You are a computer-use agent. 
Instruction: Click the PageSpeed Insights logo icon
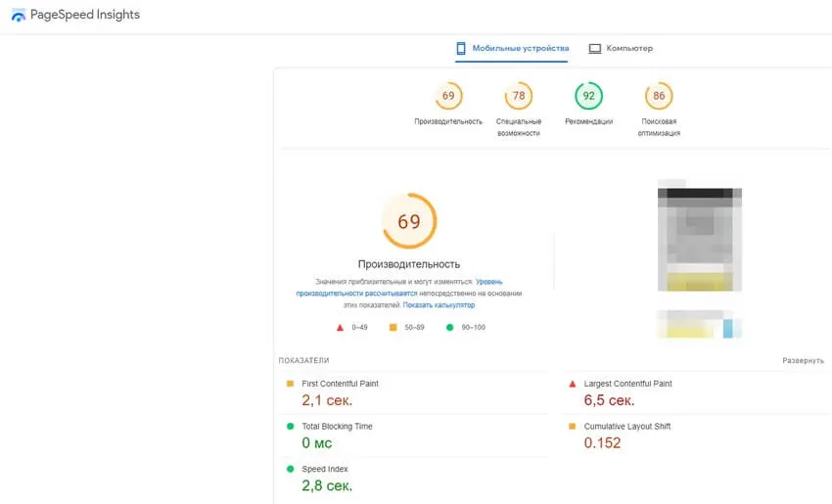pos(19,16)
